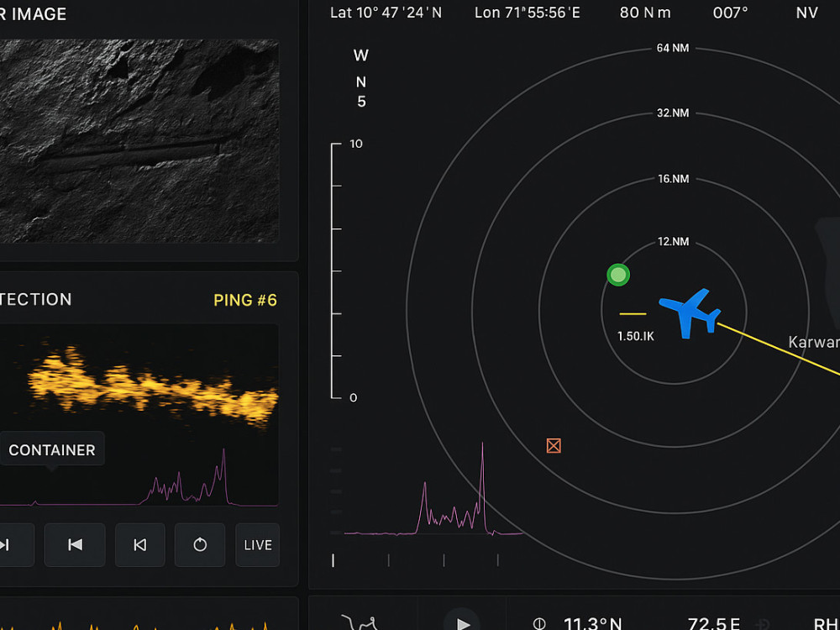
Task: Click the Karwar map label
Action: tap(814, 342)
